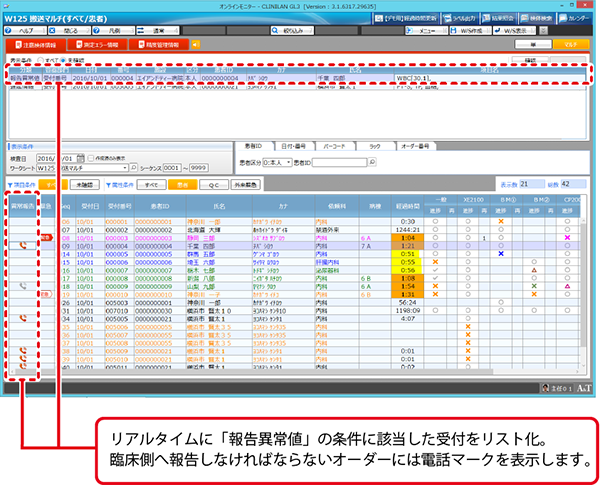
Task: Click phone icon in 照射報告 column
Action: pyautogui.click(x=24, y=244)
